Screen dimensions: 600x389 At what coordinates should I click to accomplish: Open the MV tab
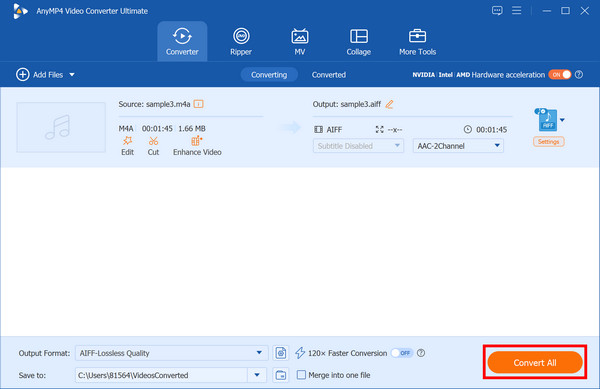(x=300, y=41)
